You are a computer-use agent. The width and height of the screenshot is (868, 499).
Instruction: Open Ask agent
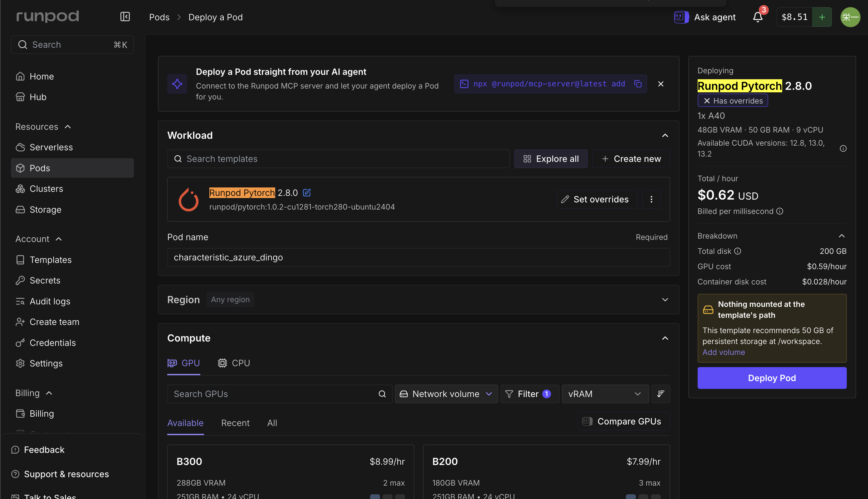(x=705, y=17)
